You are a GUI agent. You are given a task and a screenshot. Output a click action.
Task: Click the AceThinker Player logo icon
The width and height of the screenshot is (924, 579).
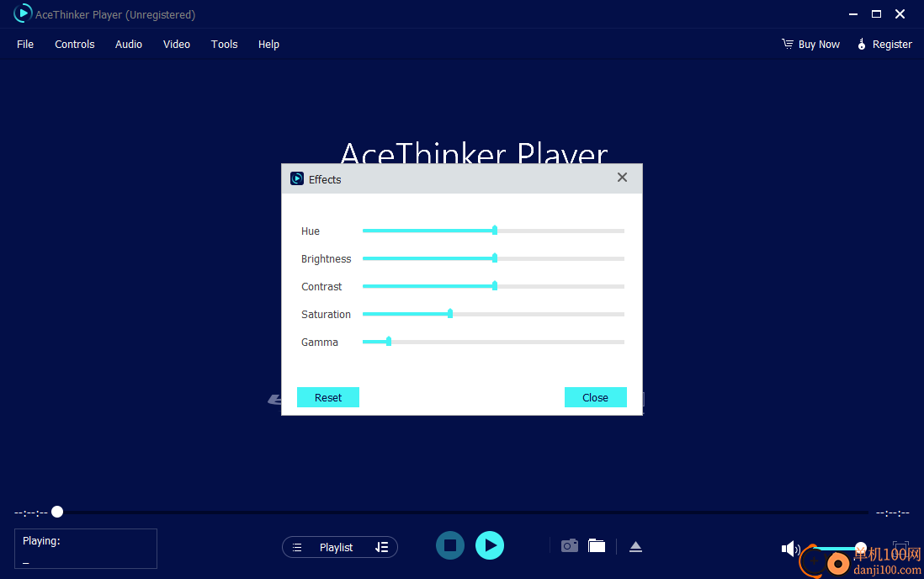(23, 13)
